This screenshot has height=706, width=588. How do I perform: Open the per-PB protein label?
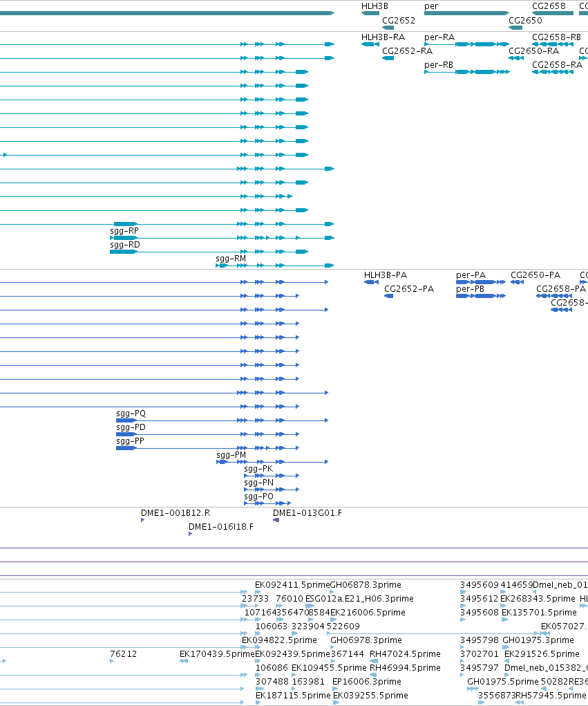[470, 289]
